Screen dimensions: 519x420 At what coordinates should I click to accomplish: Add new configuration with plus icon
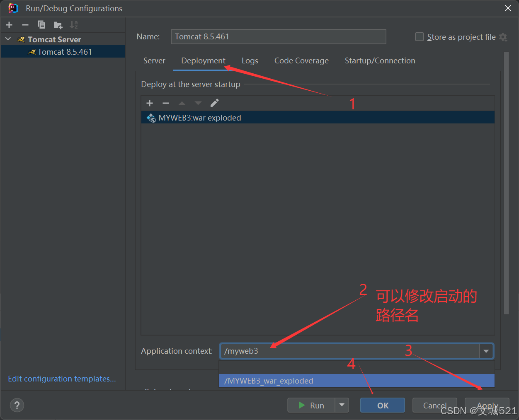coord(9,25)
